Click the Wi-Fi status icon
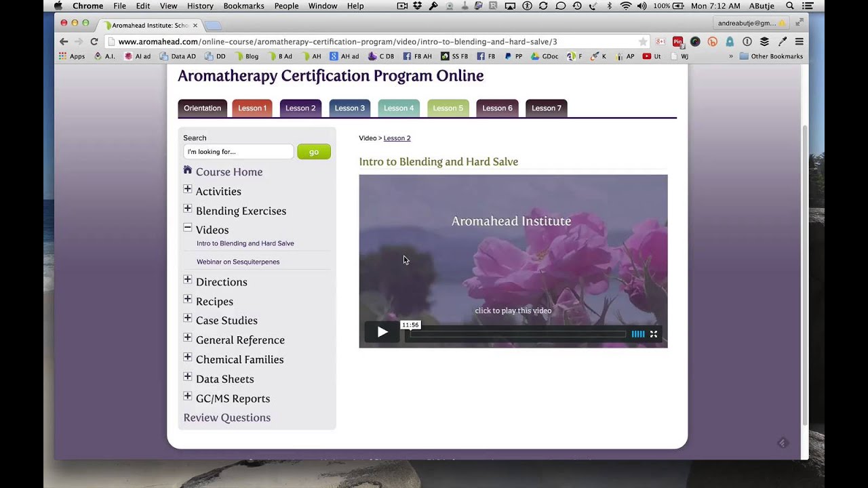868x488 pixels. [x=625, y=6]
